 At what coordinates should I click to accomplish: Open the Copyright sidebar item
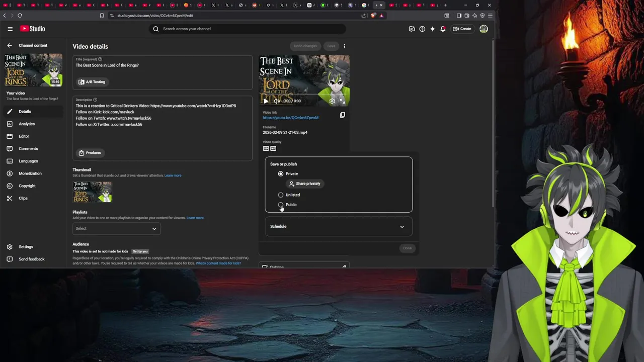33,186
